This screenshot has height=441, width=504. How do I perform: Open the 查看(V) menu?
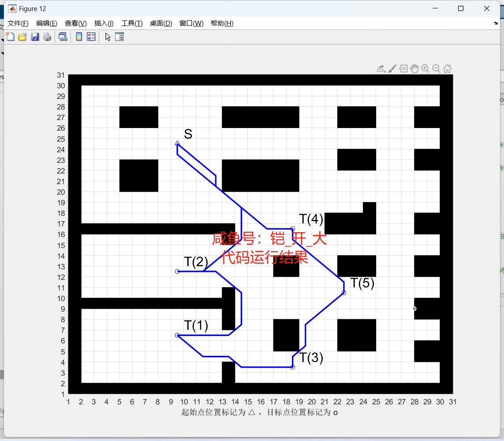75,23
